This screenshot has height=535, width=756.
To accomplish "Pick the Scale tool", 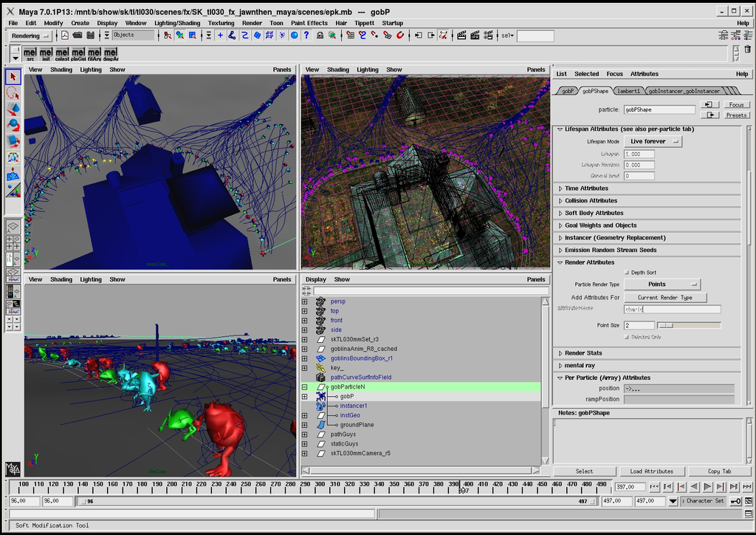I will 13,140.
